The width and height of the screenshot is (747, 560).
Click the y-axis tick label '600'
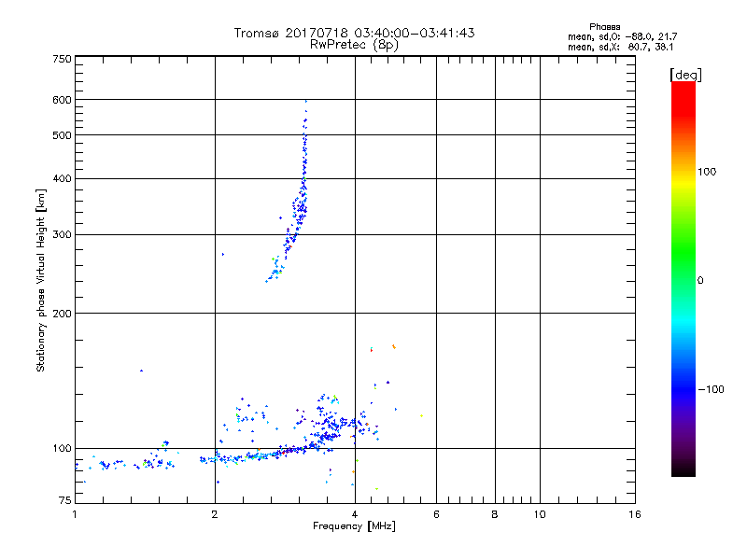point(62,100)
